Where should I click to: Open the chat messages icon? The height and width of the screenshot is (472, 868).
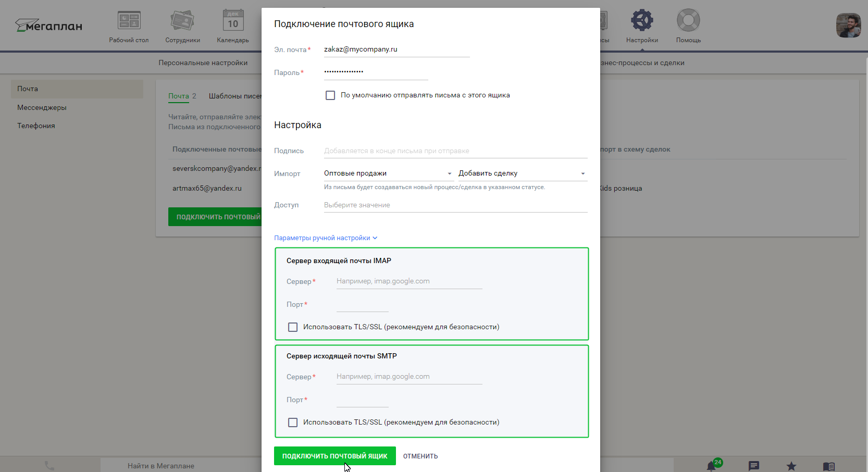[754, 466]
